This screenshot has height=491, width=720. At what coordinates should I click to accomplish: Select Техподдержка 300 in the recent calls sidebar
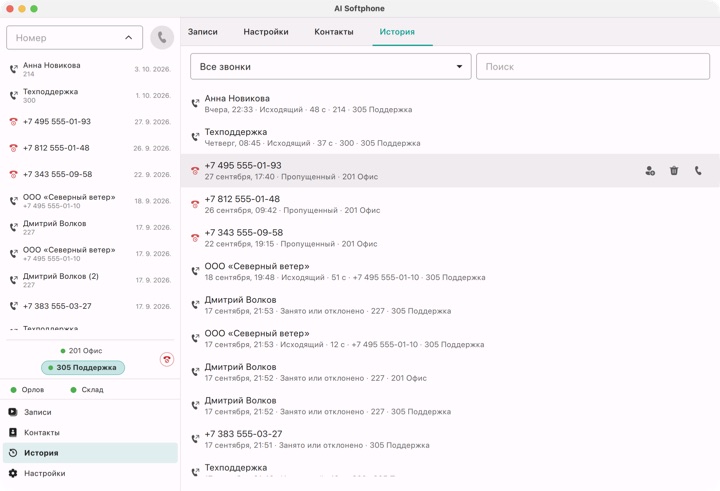coord(90,95)
